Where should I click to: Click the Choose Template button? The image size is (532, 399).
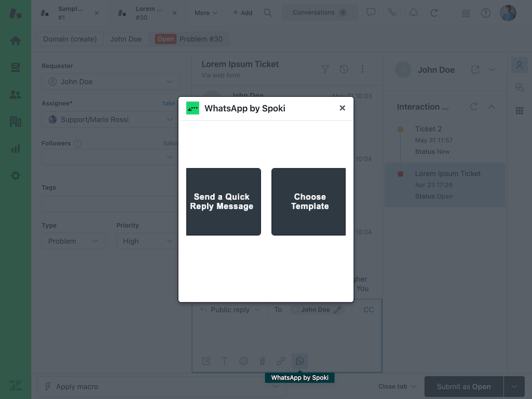click(x=309, y=202)
